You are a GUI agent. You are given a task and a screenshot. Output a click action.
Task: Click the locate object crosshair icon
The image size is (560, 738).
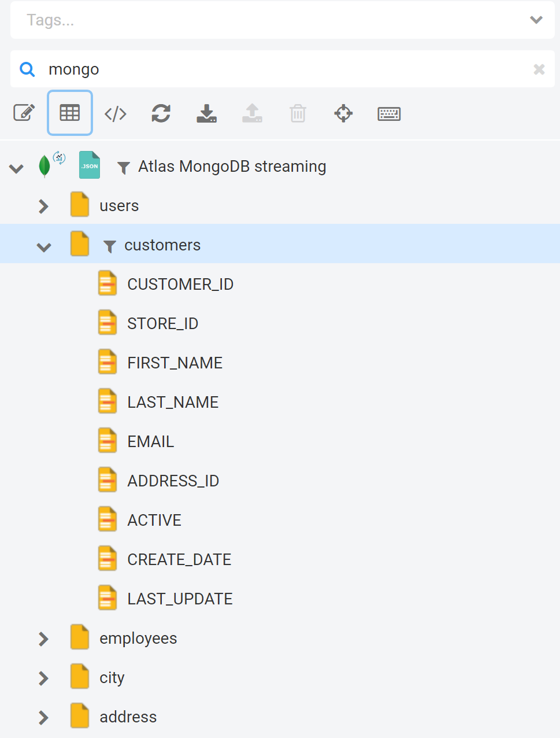[x=343, y=113]
